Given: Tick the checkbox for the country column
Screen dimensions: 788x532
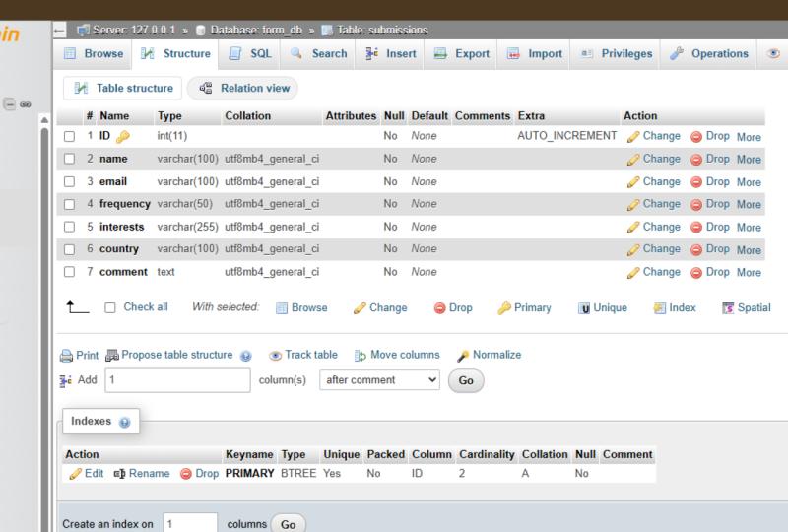Looking at the screenshot, I should pyautogui.click(x=69, y=249).
